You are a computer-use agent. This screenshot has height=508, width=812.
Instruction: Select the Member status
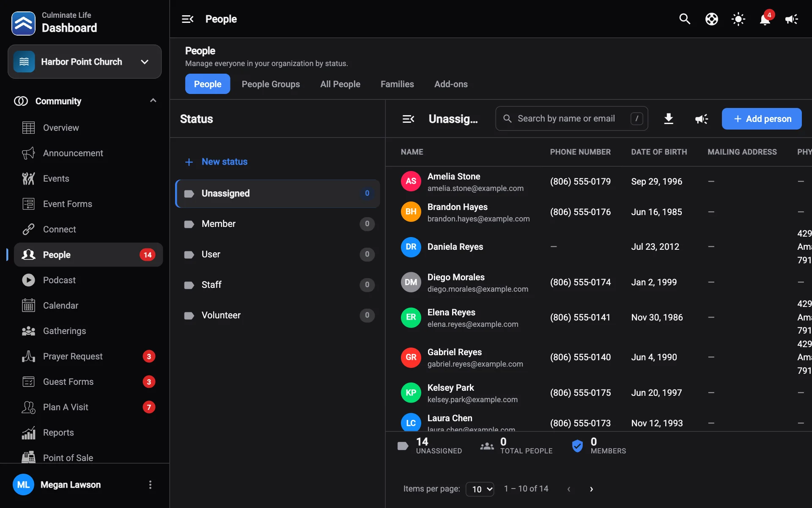[277, 224]
